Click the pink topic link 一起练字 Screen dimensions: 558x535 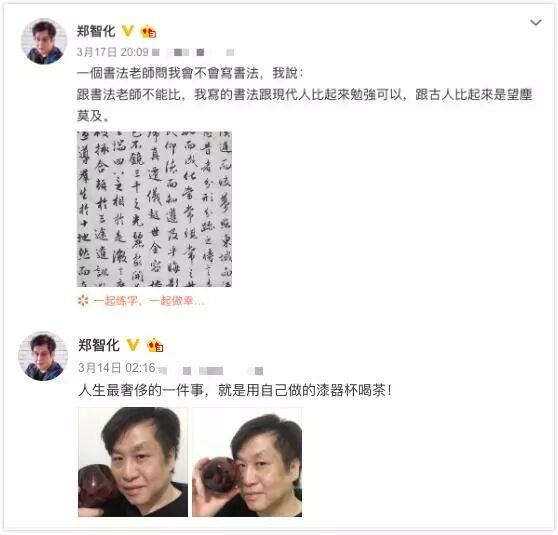[149, 301]
